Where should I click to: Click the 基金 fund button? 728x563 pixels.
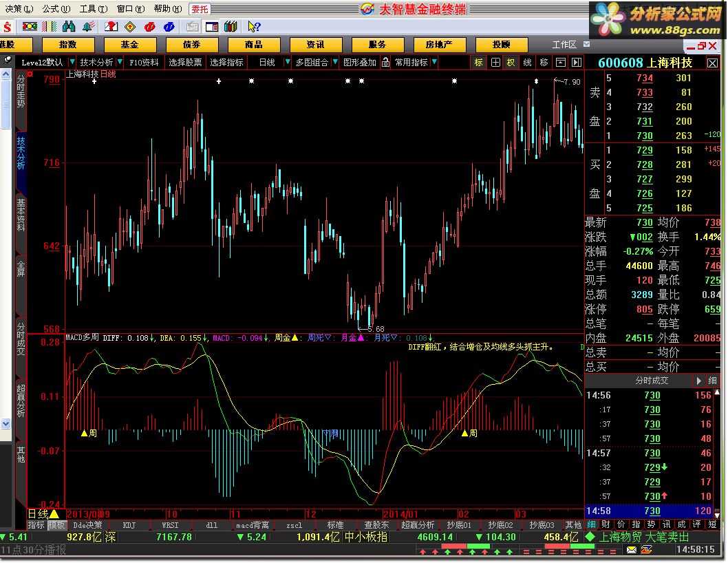pyautogui.click(x=129, y=45)
